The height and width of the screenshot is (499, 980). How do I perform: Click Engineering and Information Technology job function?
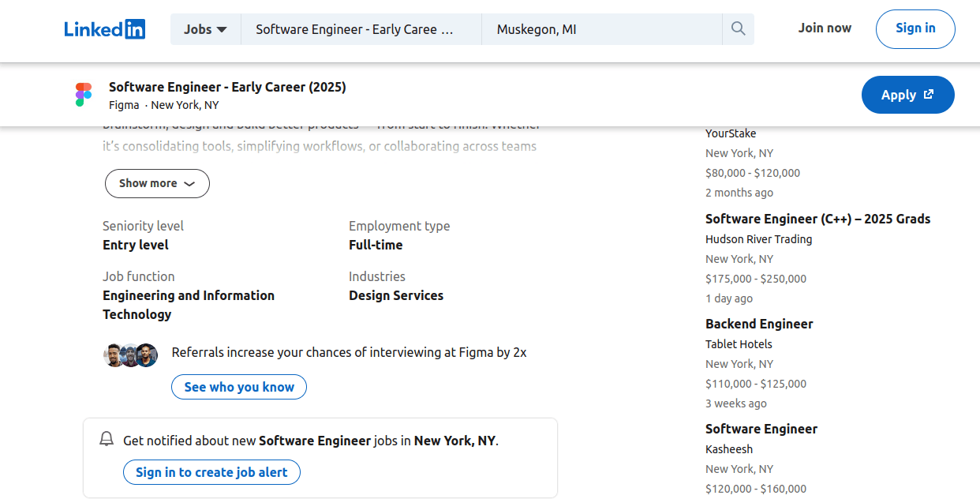click(189, 305)
